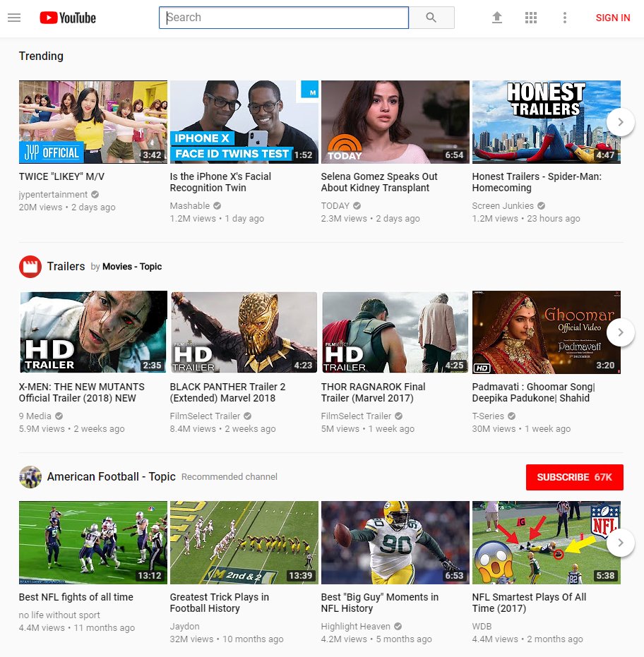Open the YouTube apps grid icon
The image size is (644, 657).
531,18
